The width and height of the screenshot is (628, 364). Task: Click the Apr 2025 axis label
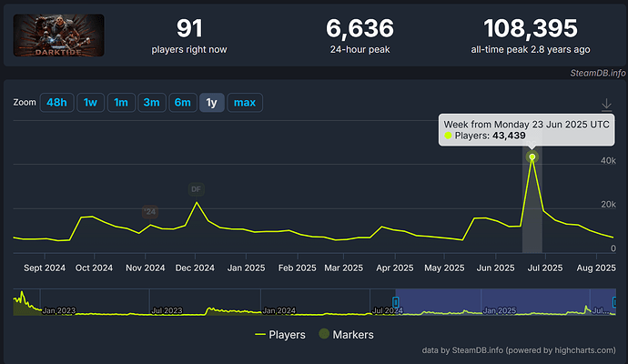click(x=395, y=268)
